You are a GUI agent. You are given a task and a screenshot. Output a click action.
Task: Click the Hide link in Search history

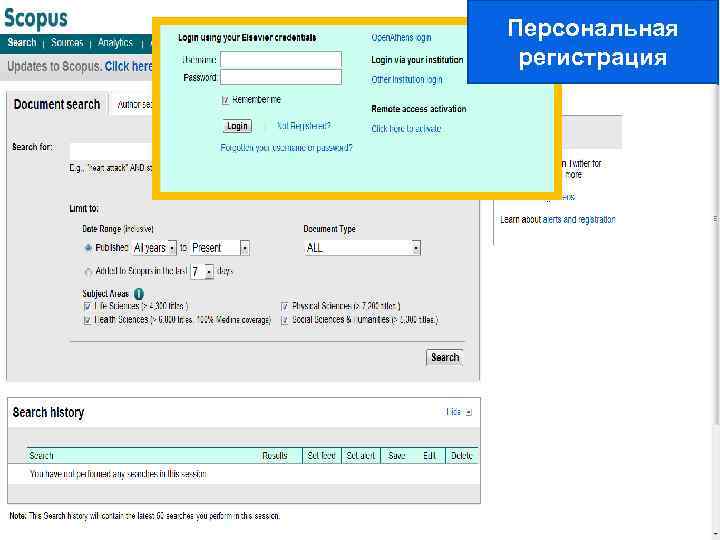tap(454, 412)
